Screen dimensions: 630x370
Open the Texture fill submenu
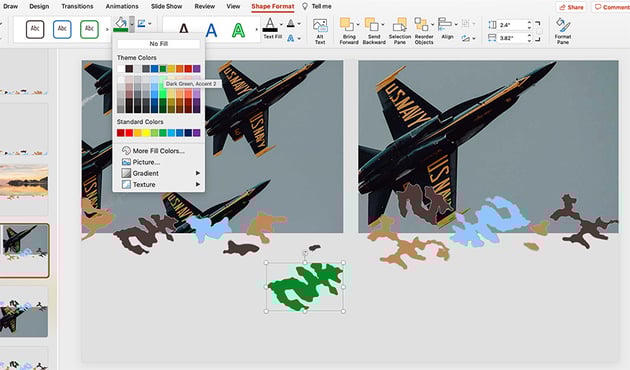click(x=160, y=184)
